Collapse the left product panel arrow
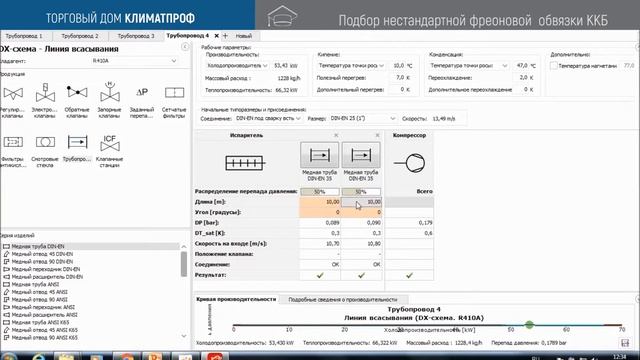The width and height of the screenshot is (640, 360). tap(185, 47)
